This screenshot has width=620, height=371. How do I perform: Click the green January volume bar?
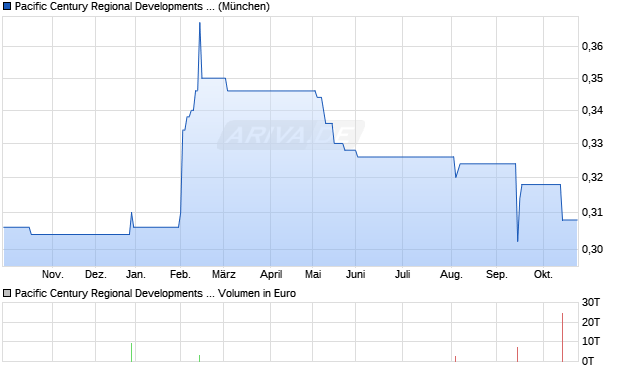pyautogui.click(x=132, y=352)
